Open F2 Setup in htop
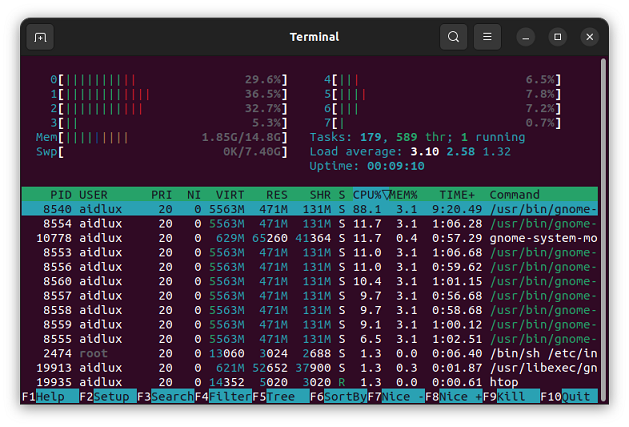This screenshot has width=629, height=427. pos(106,396)
